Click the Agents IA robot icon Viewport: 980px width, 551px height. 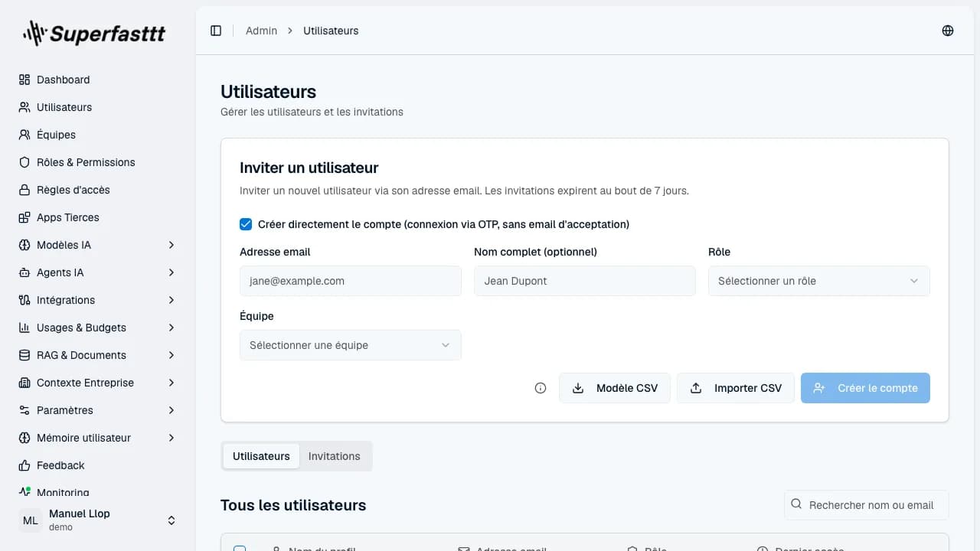(24, 272)
